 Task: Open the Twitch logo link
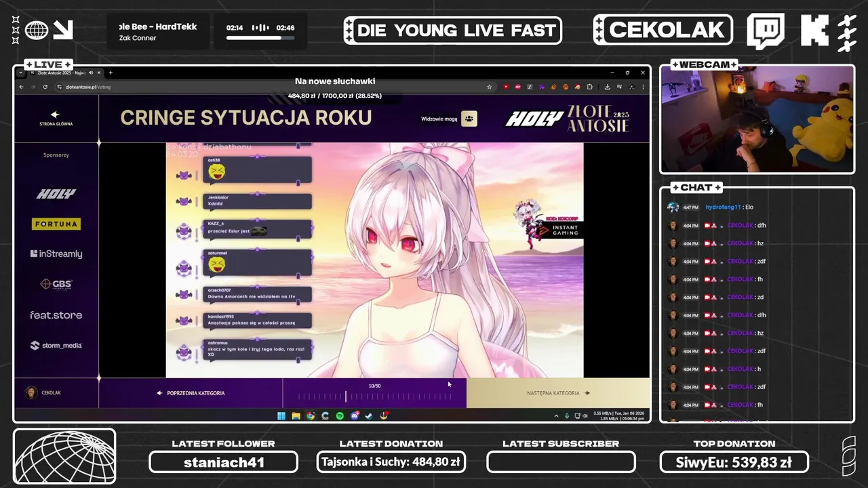[766, 31]
